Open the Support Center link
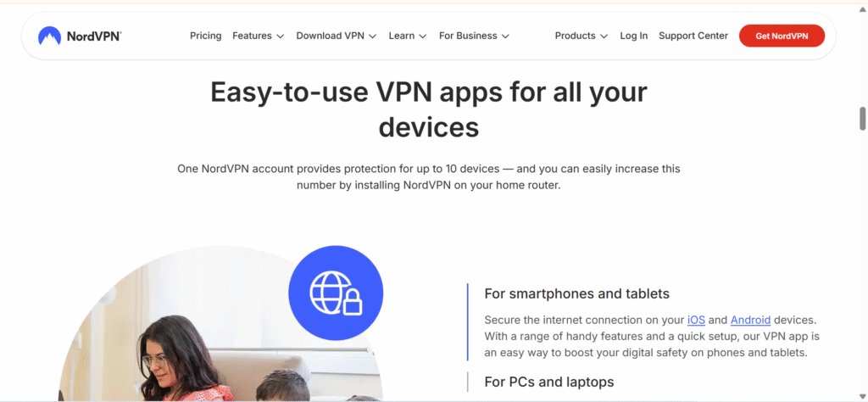 [693, 36]
